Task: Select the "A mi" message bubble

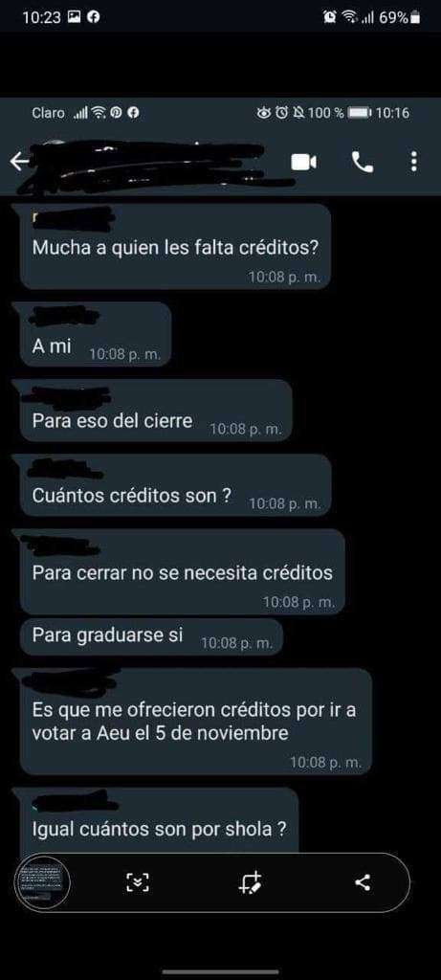Action: click(96, 336)
